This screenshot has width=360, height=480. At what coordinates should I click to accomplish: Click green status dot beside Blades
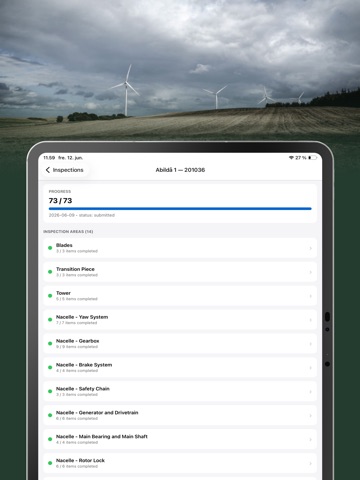50,248
